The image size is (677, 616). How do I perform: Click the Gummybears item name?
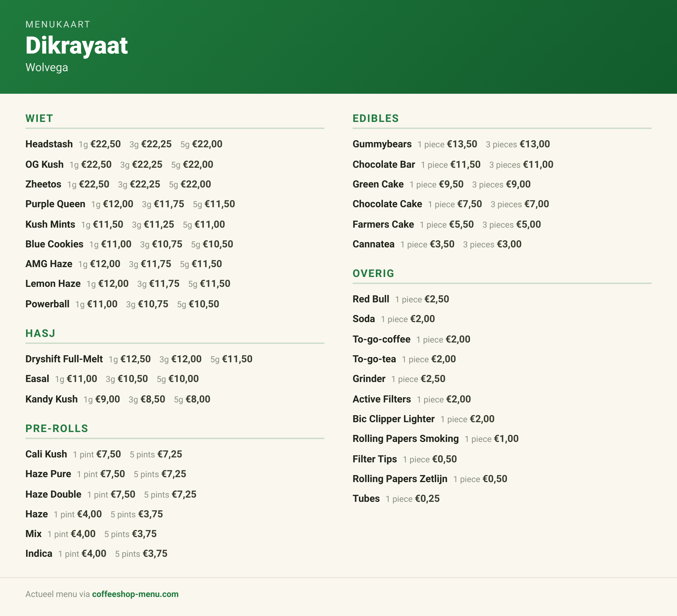[x=382, y=144]
